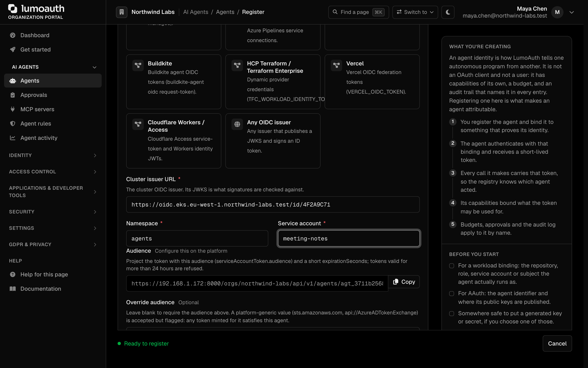
Task: Expand the IDENTITY section
Action: pyautogui.click(x=53, y=155)
